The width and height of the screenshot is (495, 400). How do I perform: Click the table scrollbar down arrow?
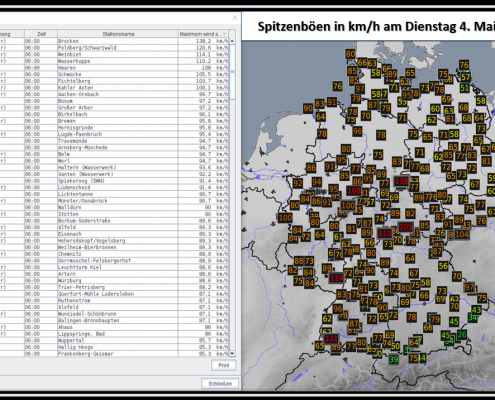click(232, 354)
